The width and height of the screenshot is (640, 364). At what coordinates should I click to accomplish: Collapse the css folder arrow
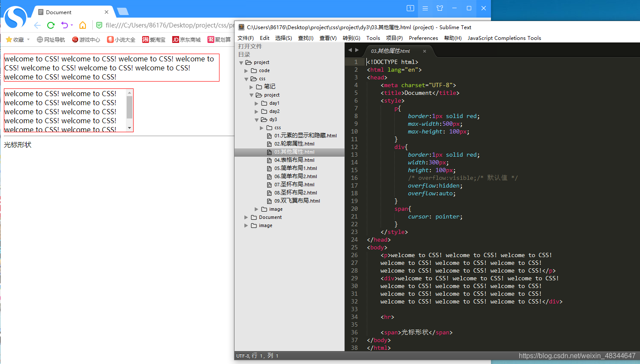(x=247, y=79)
